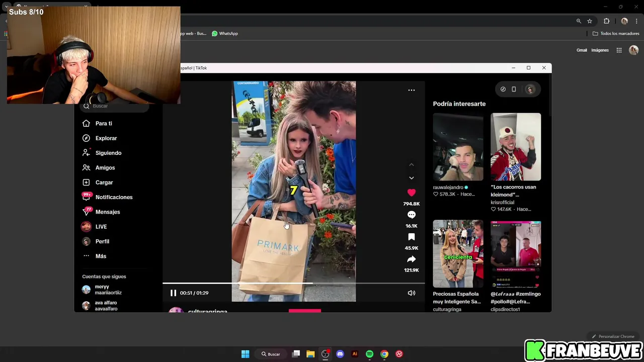Screen dimensions: 644x362
Task: Click the Imágenes link
Action: click(x=600, y=50)
